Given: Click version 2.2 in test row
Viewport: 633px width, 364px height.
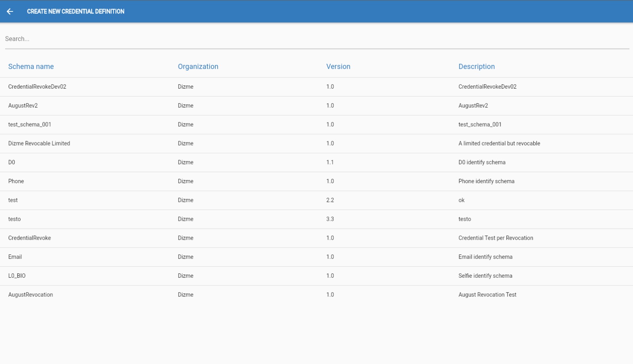Looking at the screenshot, I should (330, 200).
